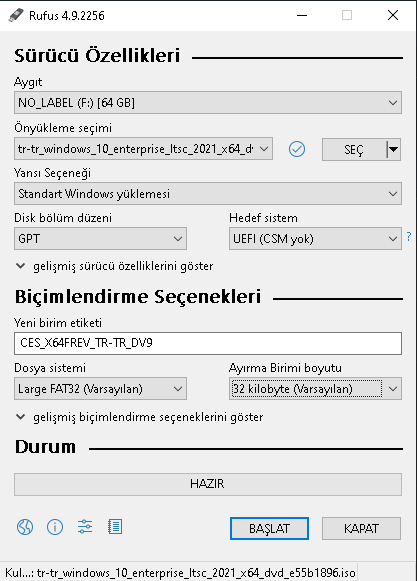Open the Hedef sistem UEFI dropdown

(x=315, y=239)
